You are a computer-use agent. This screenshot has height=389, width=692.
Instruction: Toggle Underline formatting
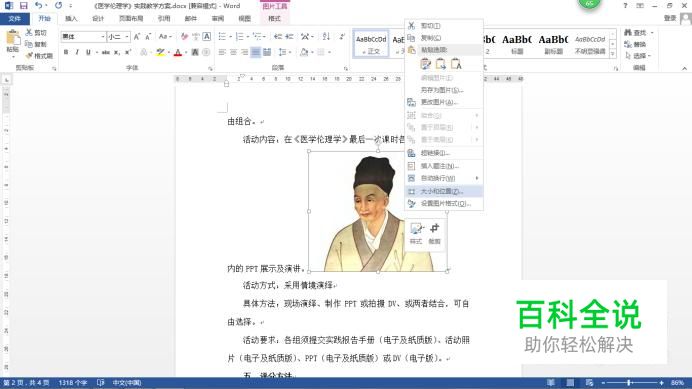tap(88, 53)
